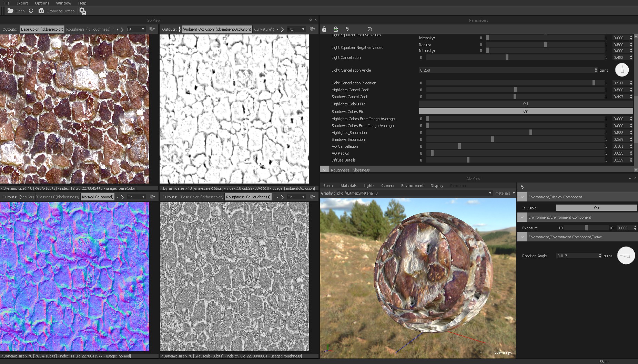The height and width of the screenshot is (364, 638).
Task: Click the view options icon above Normal view
Action: [152, 197]
